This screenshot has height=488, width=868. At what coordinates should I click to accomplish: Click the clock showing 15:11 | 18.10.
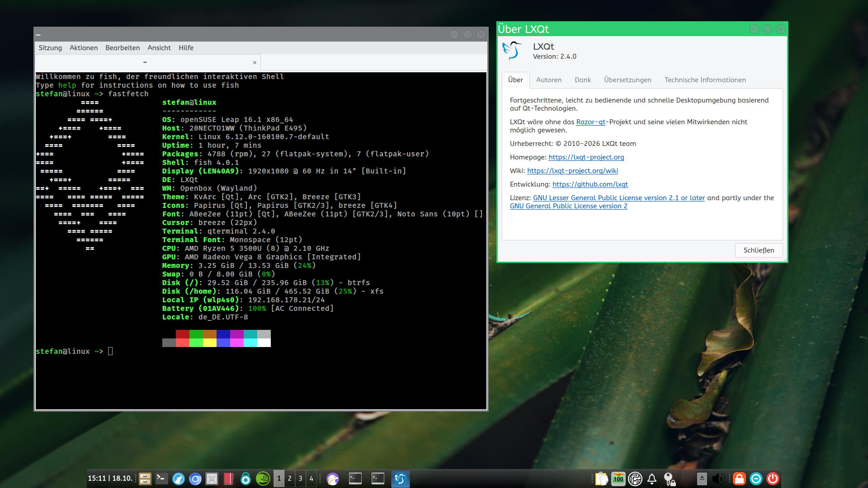(110, 479)
